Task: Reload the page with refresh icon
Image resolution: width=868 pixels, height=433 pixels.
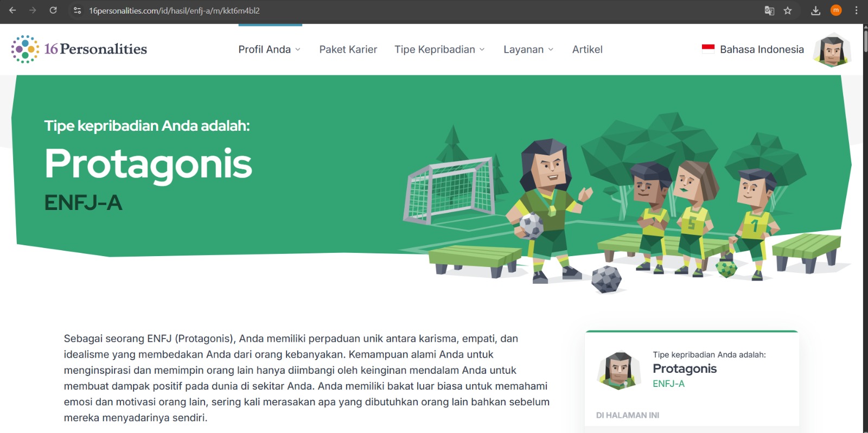Action: tap(53, 10)
